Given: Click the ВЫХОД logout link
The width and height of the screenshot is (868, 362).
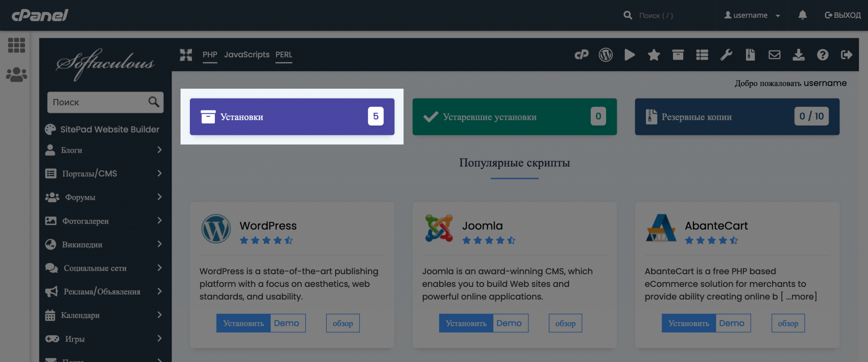Looking at the screenshot, I should [x=843, y=15].
